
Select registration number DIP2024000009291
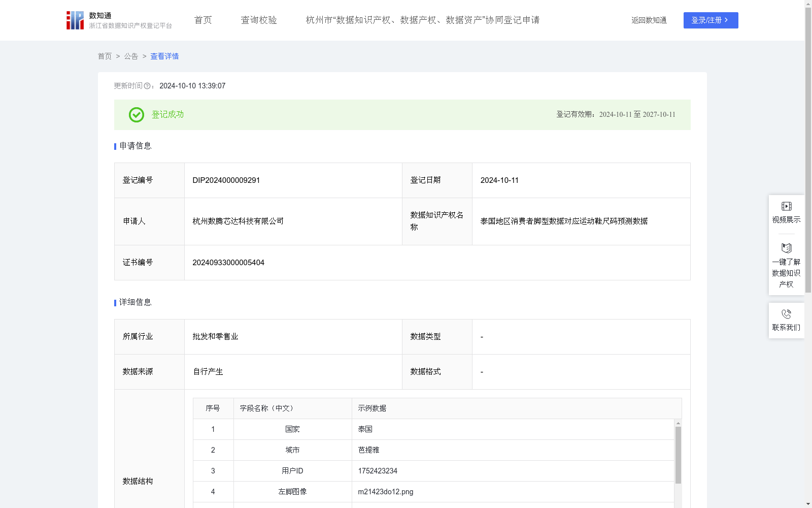tap(226, 180)
